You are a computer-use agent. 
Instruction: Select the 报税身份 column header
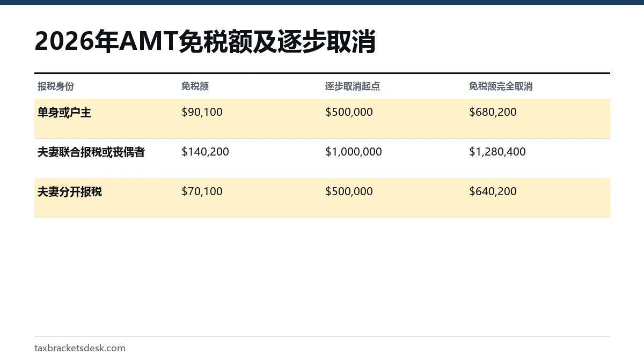point(56,86)
